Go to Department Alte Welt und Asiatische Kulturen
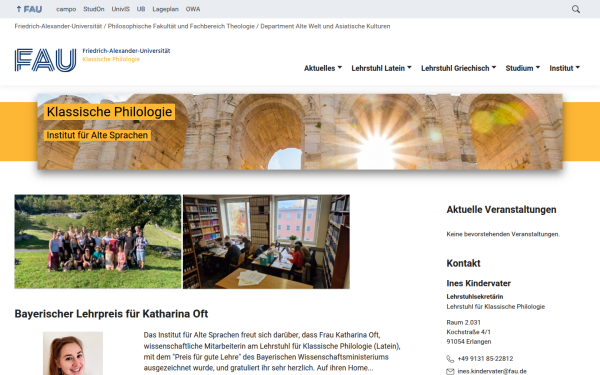Viewport: 600px width, 375px height. [325, 26]
